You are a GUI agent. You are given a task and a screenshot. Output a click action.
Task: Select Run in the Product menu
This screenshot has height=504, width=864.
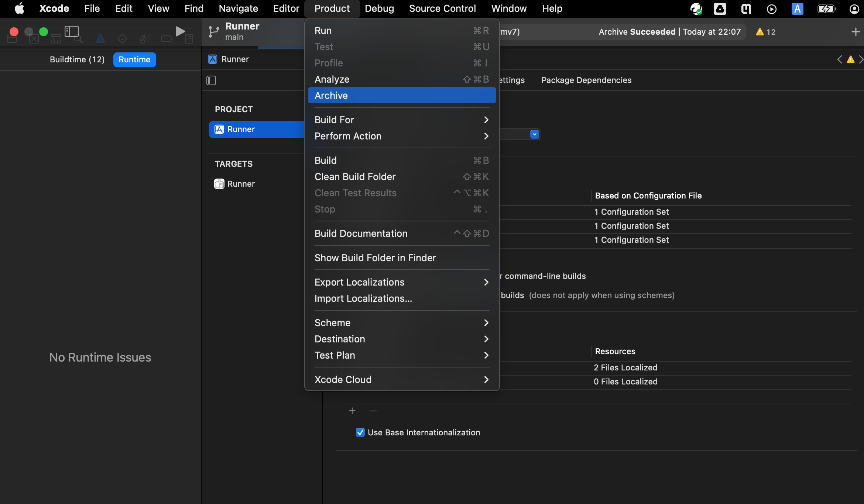(402, 31)
